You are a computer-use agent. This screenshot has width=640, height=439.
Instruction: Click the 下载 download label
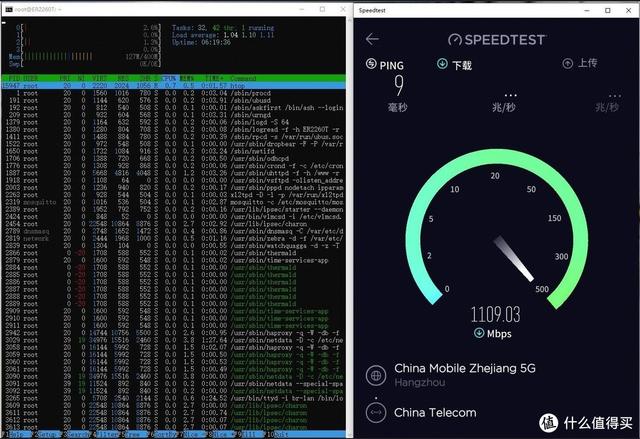click(x=462, y=65)
